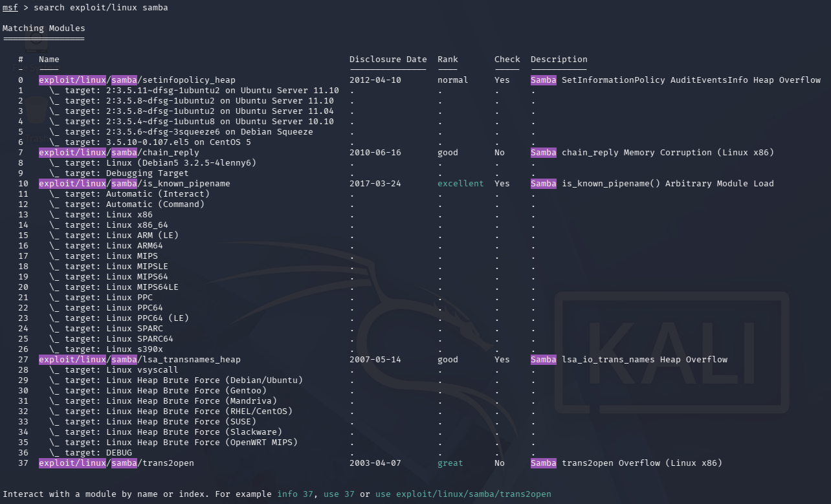This screenshot has width=831, height=504.
Task: Click the exploit/linux/samba/setinfopolicy_heap module name
Action: [x=137, y=80]
